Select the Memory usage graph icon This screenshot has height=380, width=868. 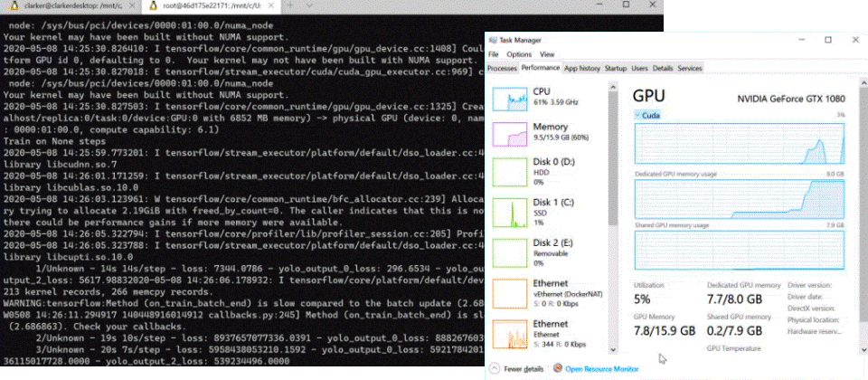point(508,134)
